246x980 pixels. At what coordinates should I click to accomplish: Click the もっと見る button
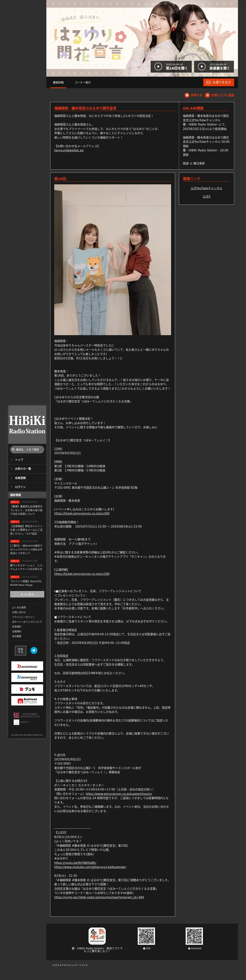(x=27, y=594)
